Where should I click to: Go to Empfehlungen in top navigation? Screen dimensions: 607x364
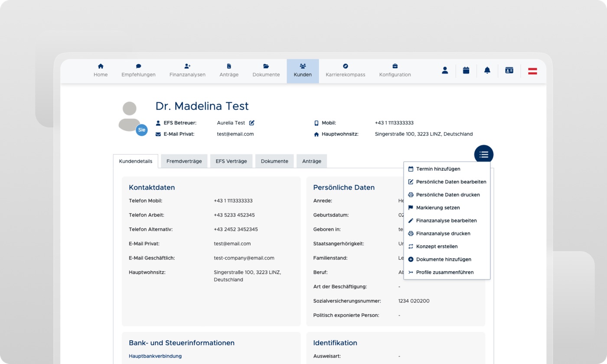point(138,71)
